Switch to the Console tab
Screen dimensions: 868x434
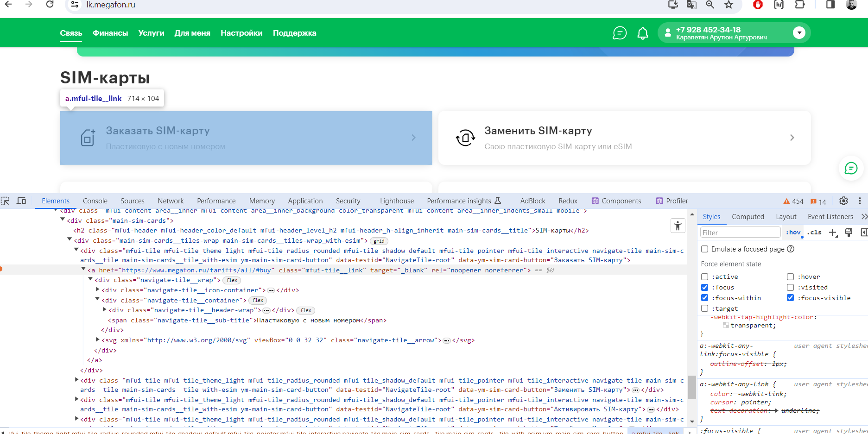[x=95, y=201]
